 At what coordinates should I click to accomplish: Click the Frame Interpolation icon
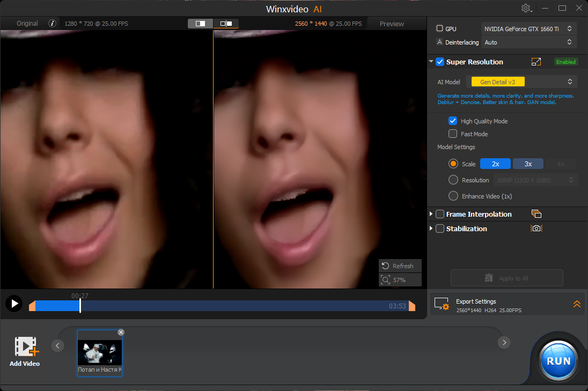[536, 214]
